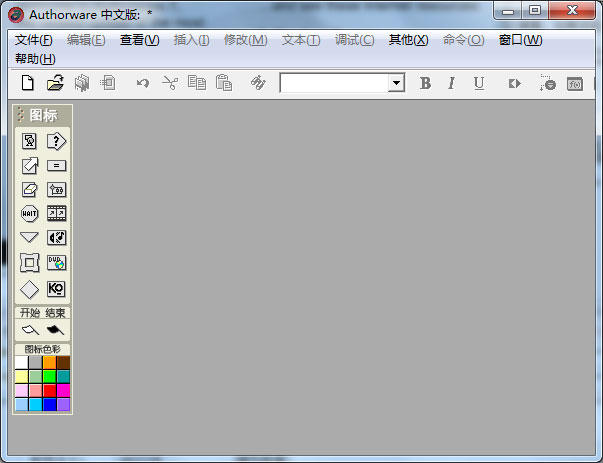603x463 pixels.
Task: Open the 修改(M) menu
Action: click(x=246, y=40)
